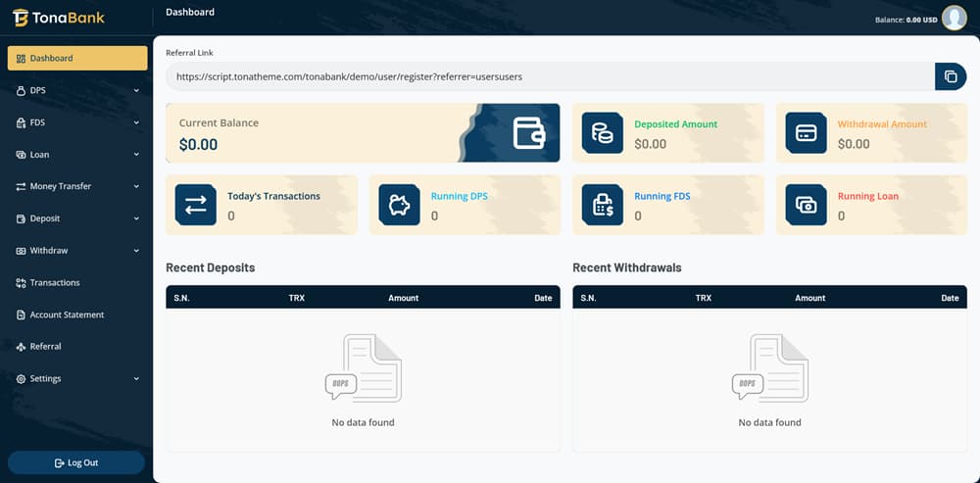Click the Running FDS label
Image resolution: width=980 pixels, height=483 pixels.
(662, 196)
